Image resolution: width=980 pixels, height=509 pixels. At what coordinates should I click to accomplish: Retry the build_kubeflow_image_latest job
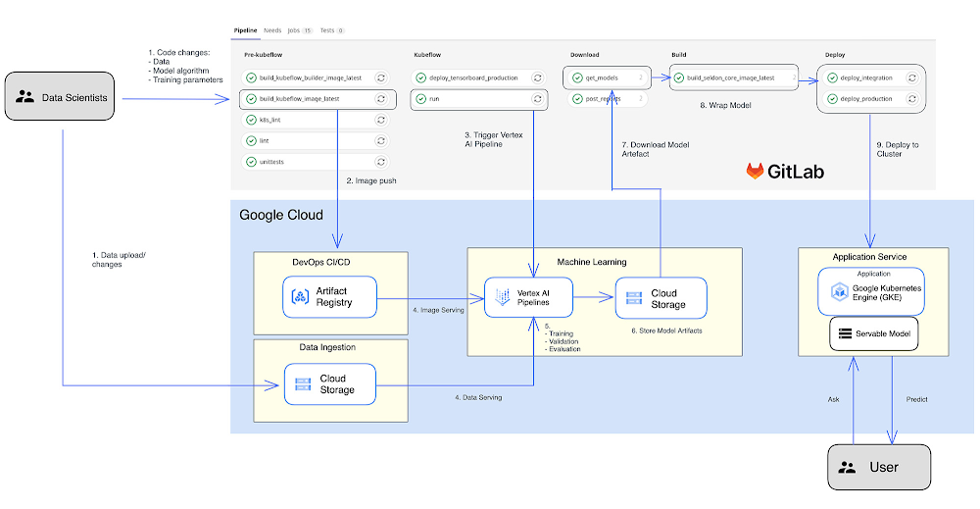(380, 99)
